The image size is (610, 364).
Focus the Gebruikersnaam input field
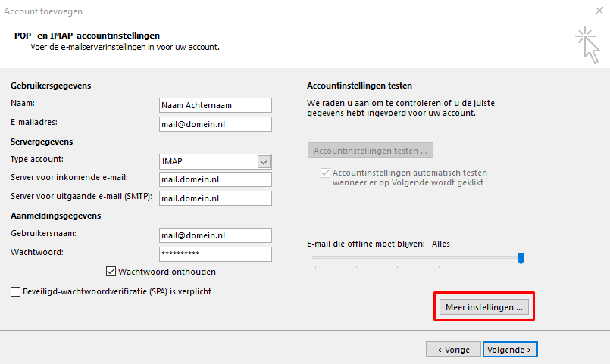(215, 235)
